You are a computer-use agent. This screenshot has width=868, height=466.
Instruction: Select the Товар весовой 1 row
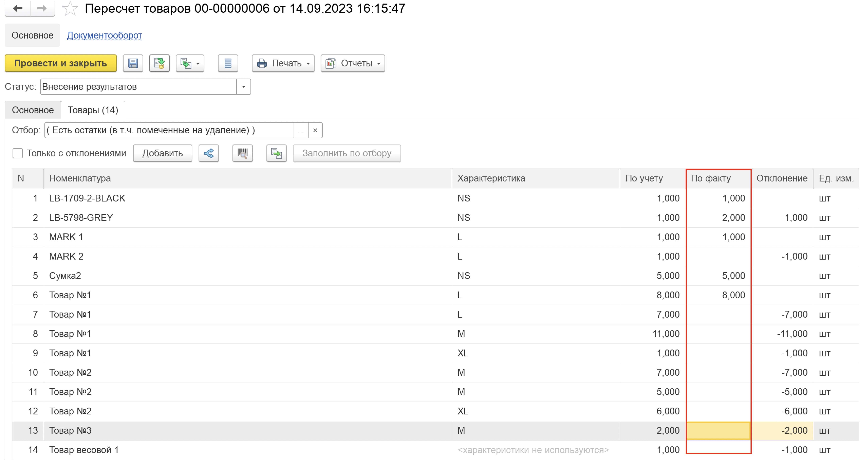[435, 450]
